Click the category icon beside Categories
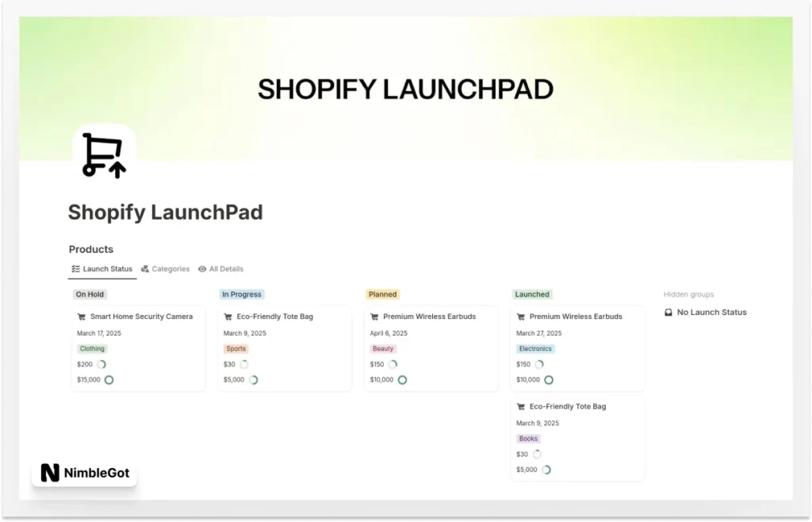This screenshot has width=812, height=522. click(x=145, y=269)
